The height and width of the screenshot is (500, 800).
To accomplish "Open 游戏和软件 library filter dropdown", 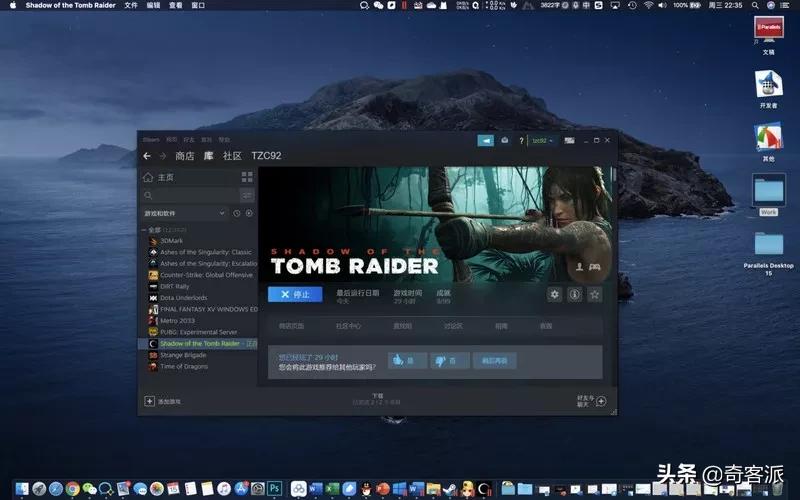I will coord(185,213).
